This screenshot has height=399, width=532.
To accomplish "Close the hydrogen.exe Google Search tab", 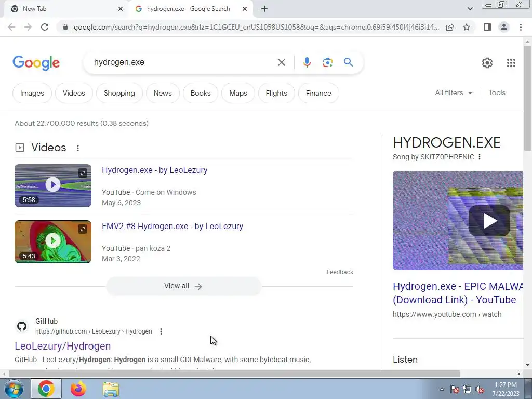I will point(245,9).
